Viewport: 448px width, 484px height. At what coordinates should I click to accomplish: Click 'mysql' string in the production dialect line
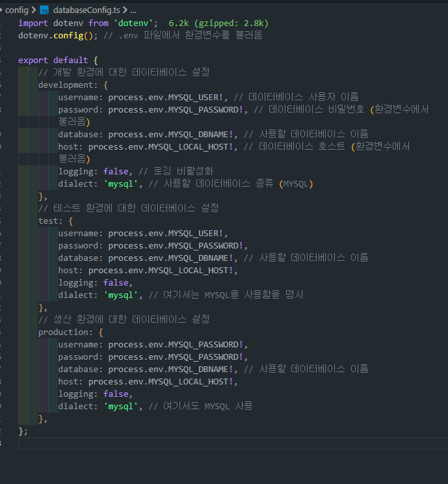[x=121, y=406]
